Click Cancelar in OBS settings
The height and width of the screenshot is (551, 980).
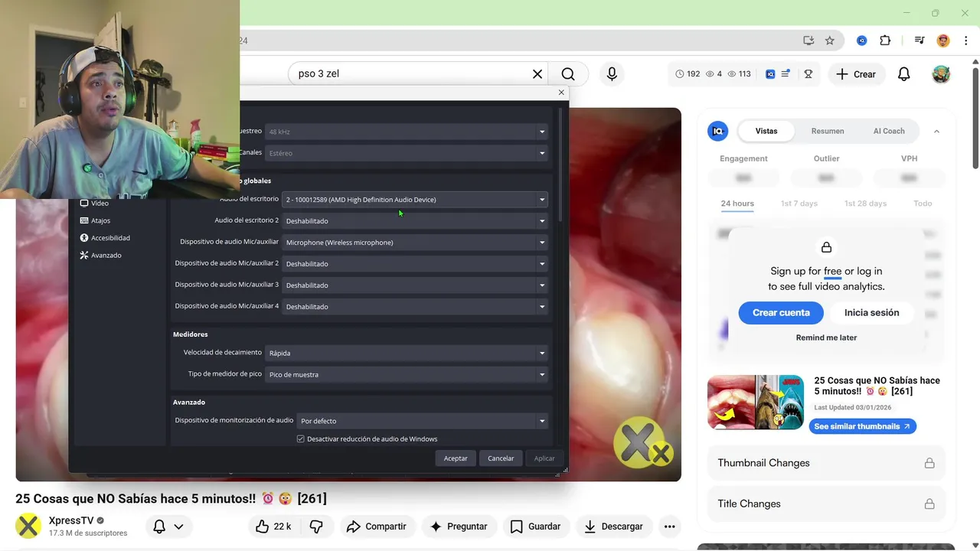click(501, 458)
